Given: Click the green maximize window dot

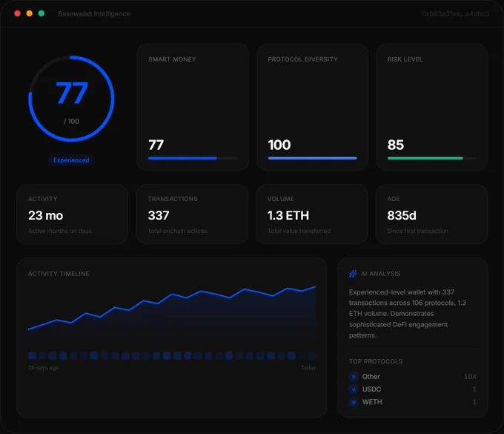Looking at the screenshot, I should [42, 13].
